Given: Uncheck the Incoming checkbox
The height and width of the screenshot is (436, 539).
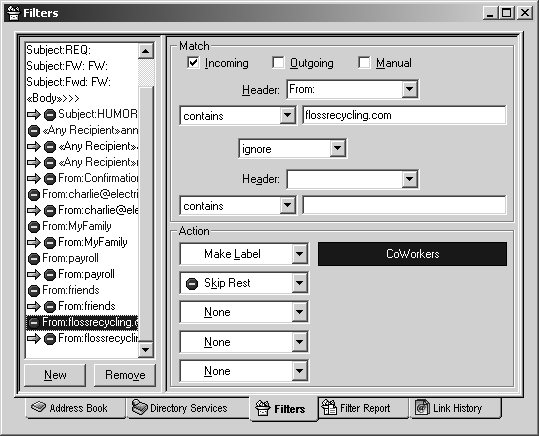Looking at the screenshot, I should click(193, 63).
